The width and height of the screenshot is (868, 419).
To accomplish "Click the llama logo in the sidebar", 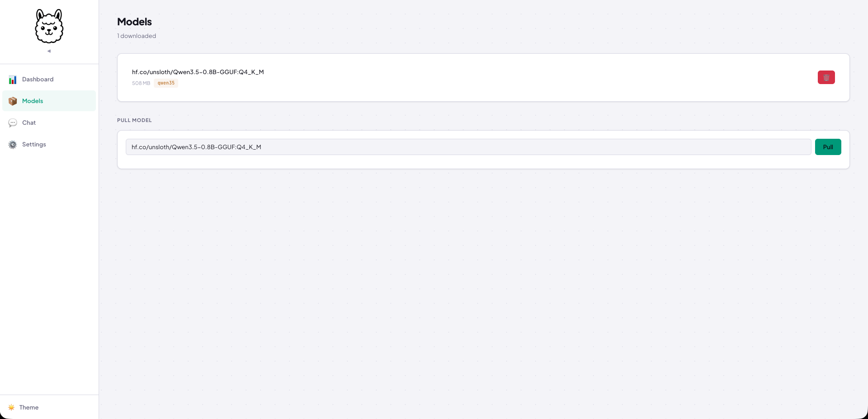I will 49,26.
